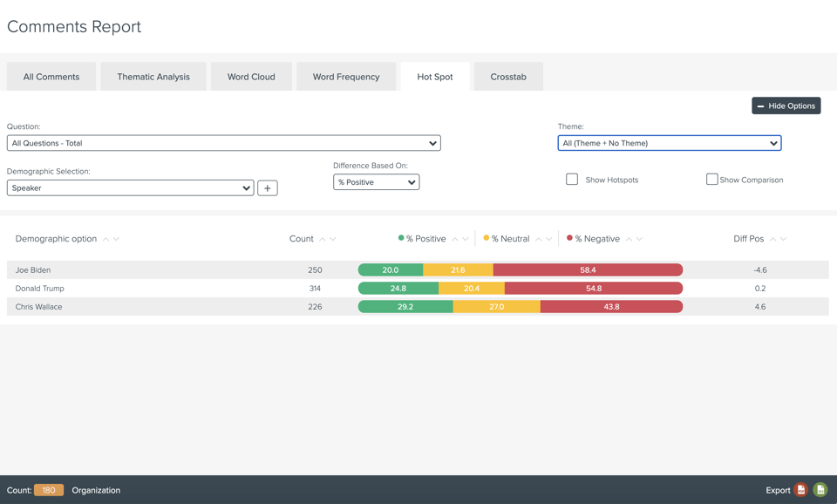
Task: Export report as PDF icon
Action: pos(800,489)
